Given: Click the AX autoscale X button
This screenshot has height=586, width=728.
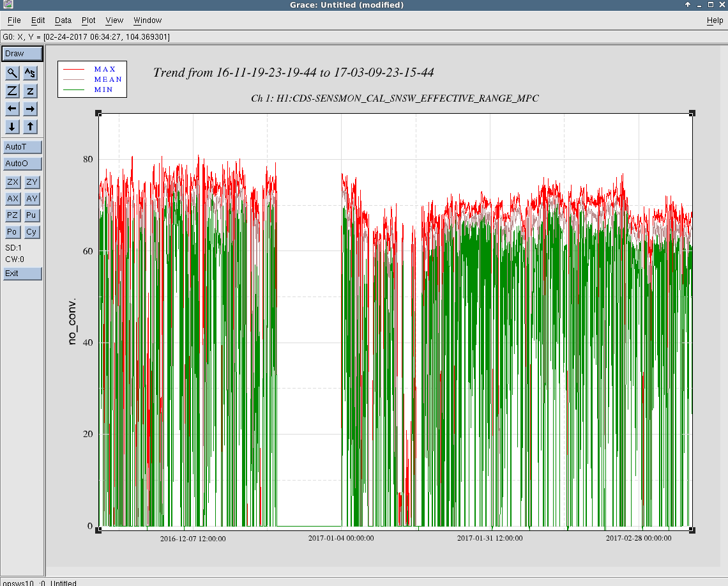Looking at the screenshot, I should pyautogui.click(x=13, y=199).
